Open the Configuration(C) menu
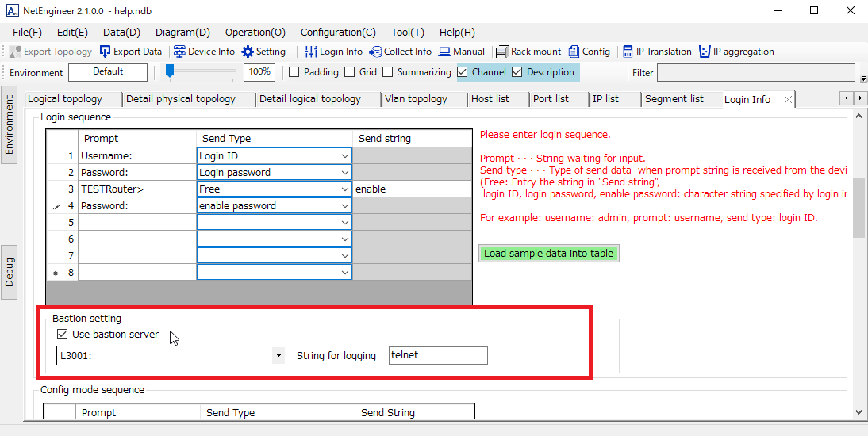This screenshot has width=868, height=436. pyautogui.click(x=338, y=33)
